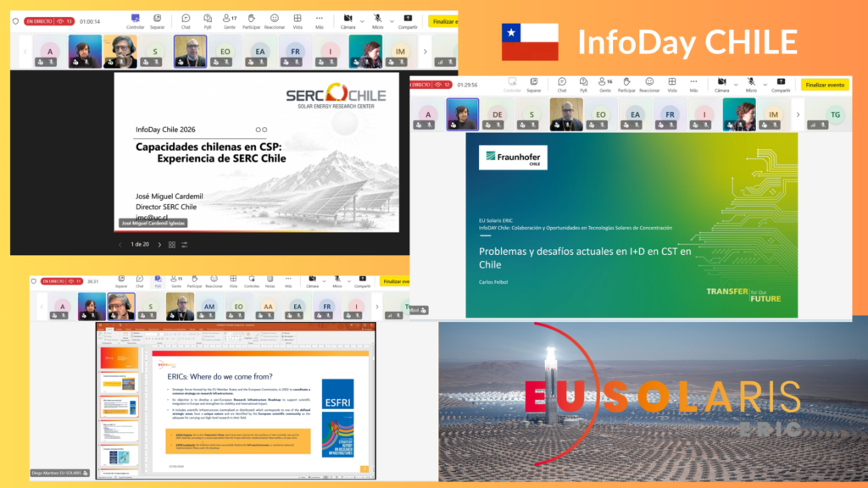Select TG participant tile in Fraunhofer window
Viewport: 868px width, 488px height.
coord(835,114)
